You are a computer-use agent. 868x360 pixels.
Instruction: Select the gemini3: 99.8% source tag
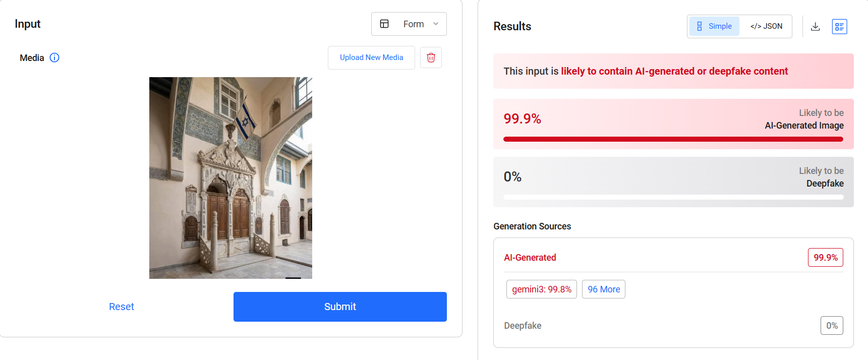coord(541,289)
